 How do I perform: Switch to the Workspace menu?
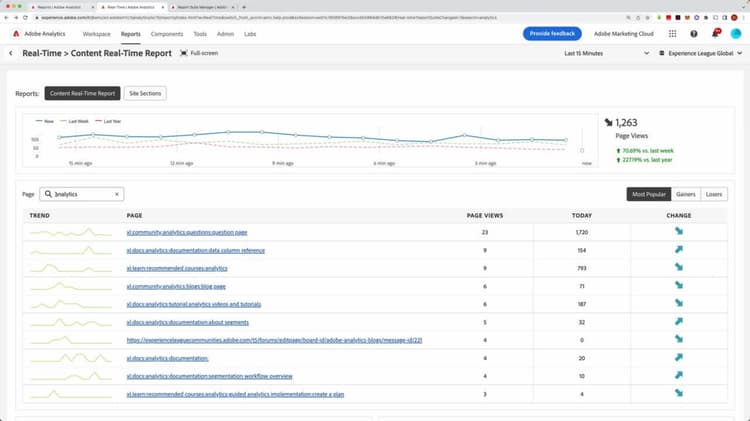pos(97,34)
